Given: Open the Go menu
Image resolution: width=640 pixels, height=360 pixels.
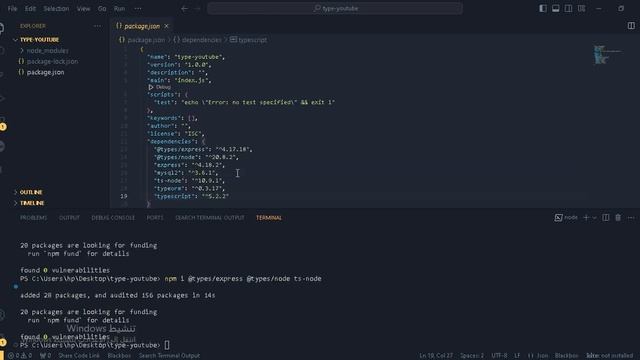Looking at the screenshot, I should pyautogui.click(x=102, y=9).
